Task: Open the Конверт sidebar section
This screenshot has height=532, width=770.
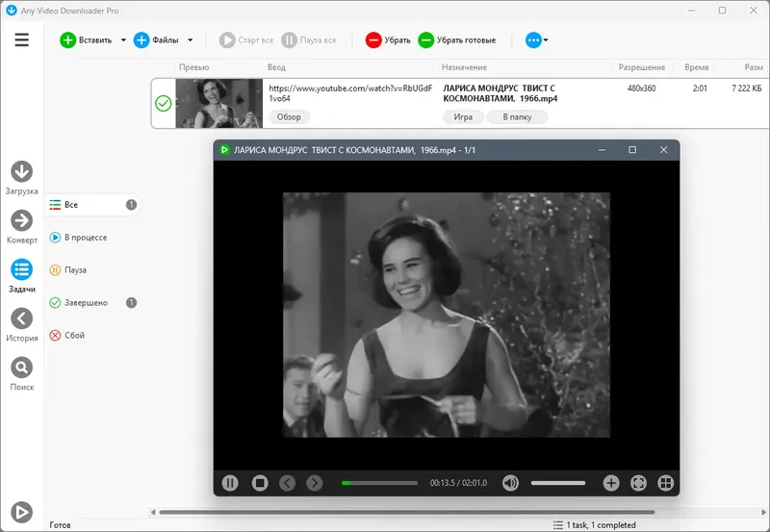Action: 21,227
